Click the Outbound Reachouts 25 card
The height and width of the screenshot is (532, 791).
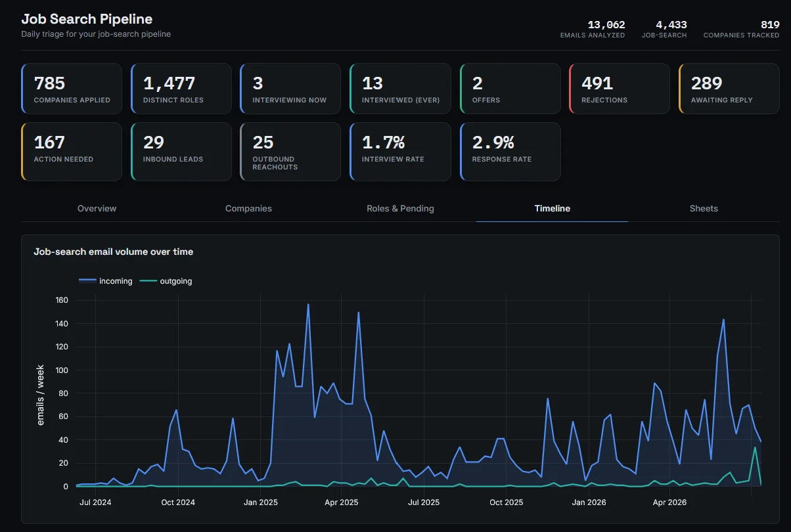(x=290, y=152)
